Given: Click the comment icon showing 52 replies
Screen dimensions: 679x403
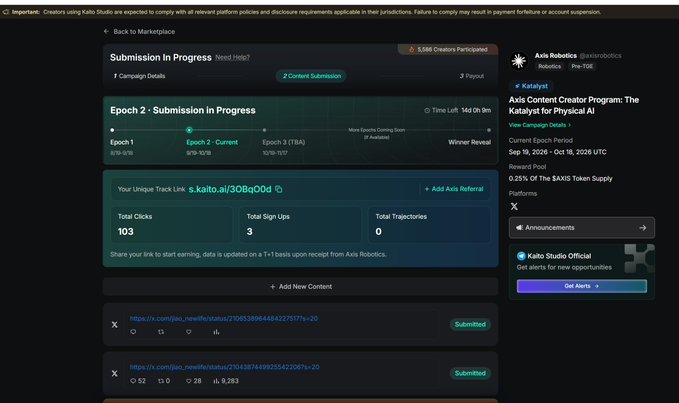Looking at the screenshot, I should pyautogui.click(x=133, y=381).
